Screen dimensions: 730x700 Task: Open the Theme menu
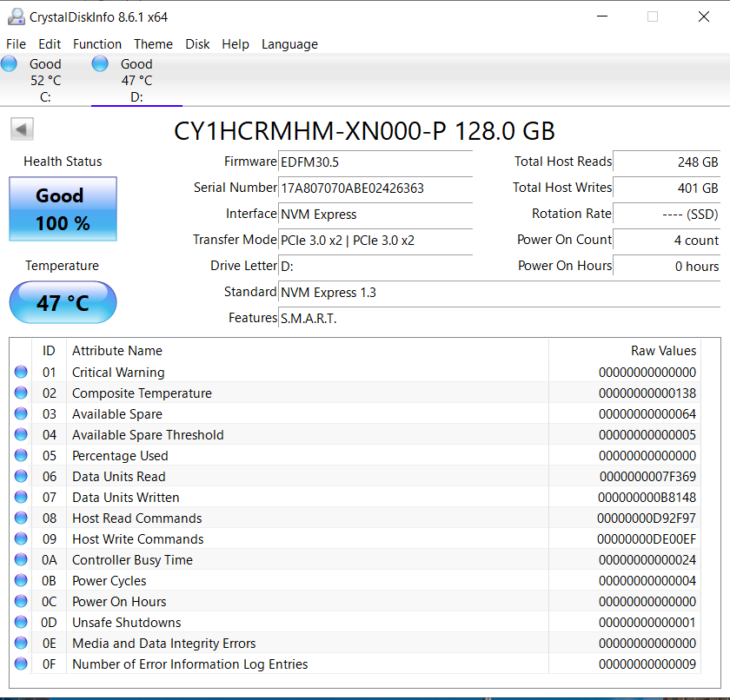153,44
